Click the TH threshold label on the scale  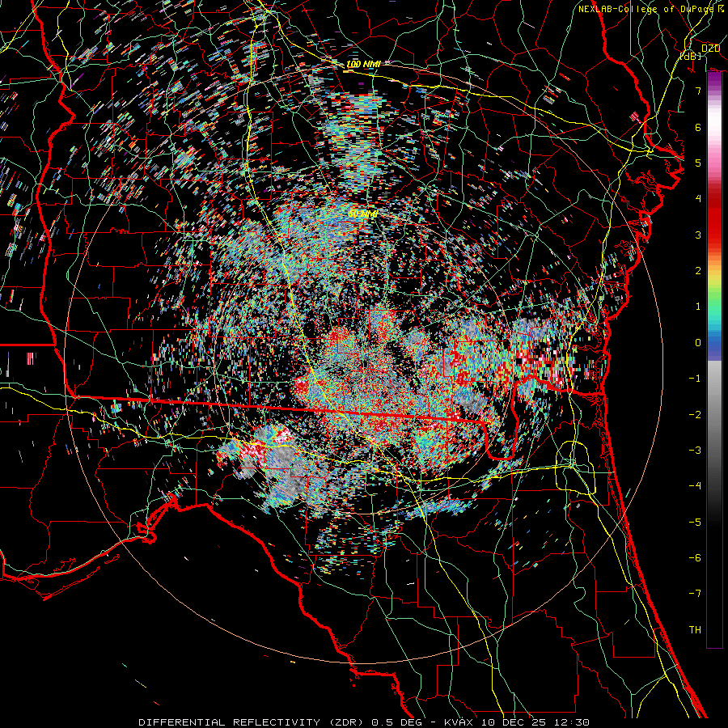[695, 630]
